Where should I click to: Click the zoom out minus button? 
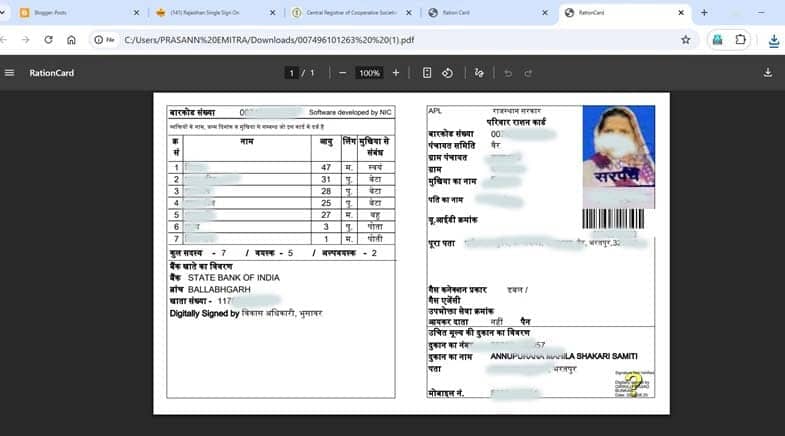click(x=342, y=73)
